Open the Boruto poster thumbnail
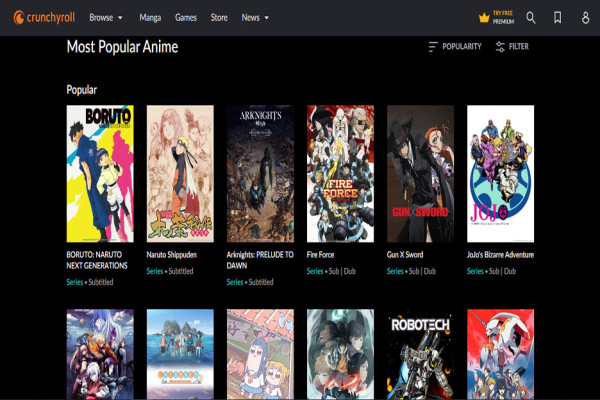 [100, 174]
